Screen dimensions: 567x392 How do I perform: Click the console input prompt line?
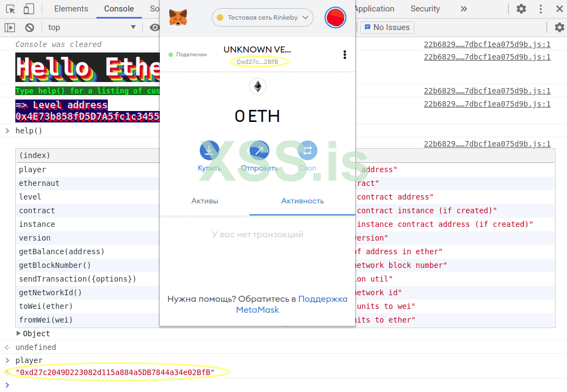click(283, 385)
